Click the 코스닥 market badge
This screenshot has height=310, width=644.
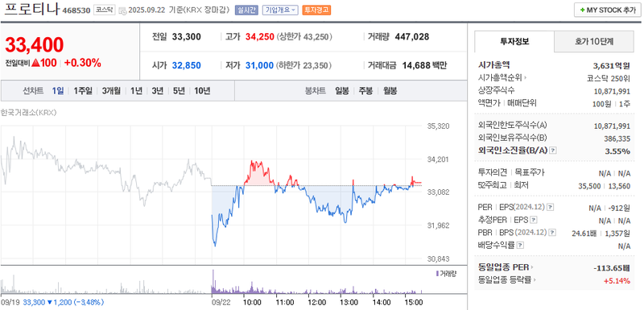105,10
